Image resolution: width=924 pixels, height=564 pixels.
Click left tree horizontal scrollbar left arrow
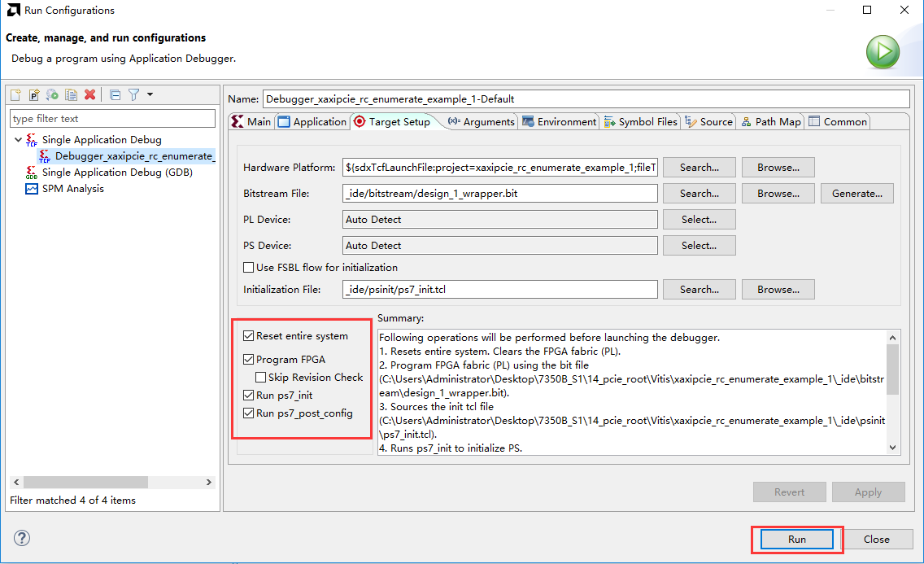[16, 482]
